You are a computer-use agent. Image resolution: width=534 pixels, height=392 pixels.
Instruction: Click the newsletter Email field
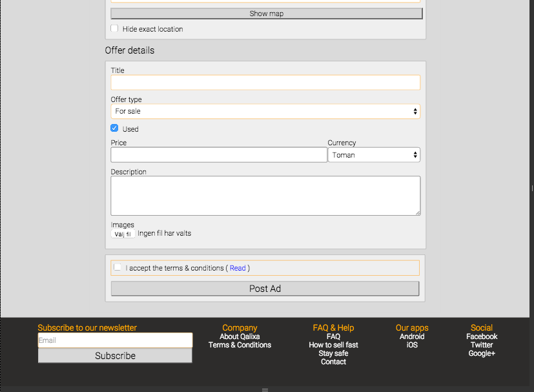[x=115, y=340]
